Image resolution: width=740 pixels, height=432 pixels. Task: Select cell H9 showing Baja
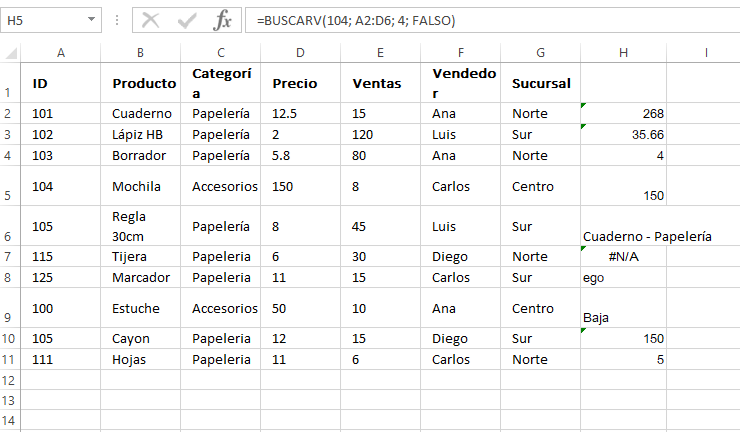pos(623,308)
